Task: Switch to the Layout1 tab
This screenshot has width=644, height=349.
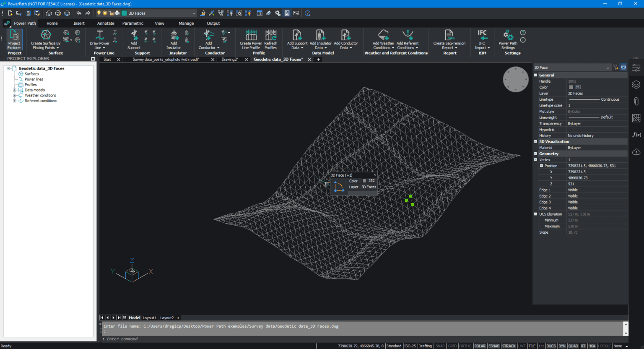Action: tap(149, 318)
